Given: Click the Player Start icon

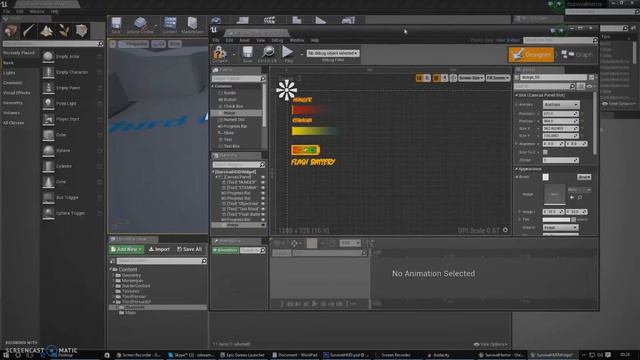Looking at the screenshot, I should pos(48,119).
